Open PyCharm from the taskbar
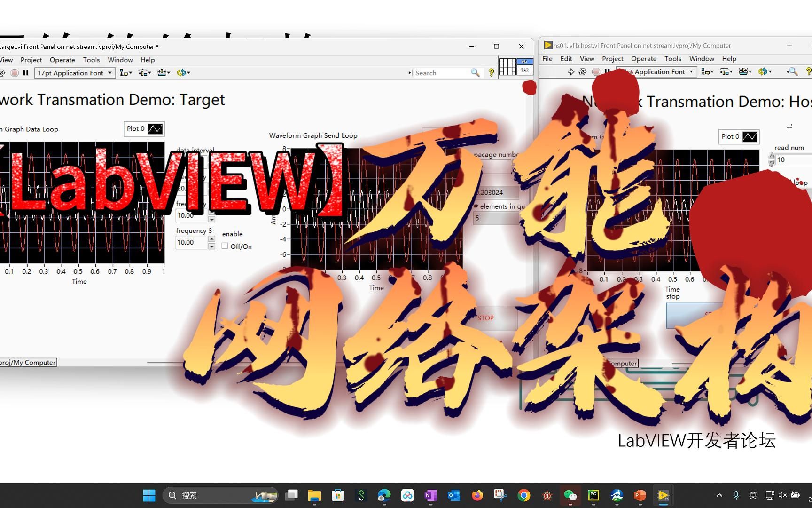 coord(593,495)
